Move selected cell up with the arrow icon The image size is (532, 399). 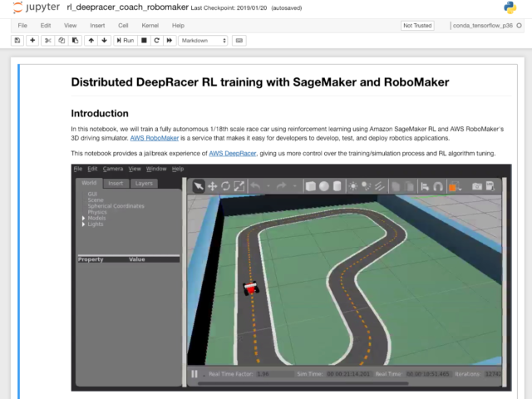point(91,41)
